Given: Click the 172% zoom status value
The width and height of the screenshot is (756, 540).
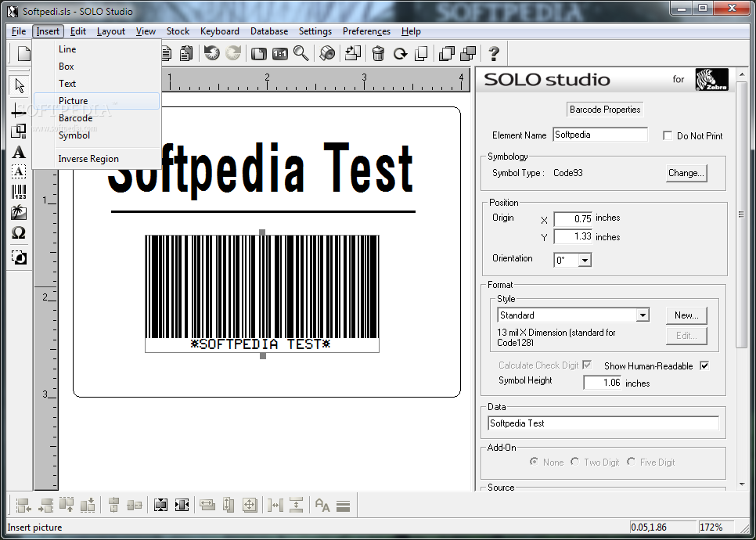Looking at the screenshot, I should coord(711,527).
